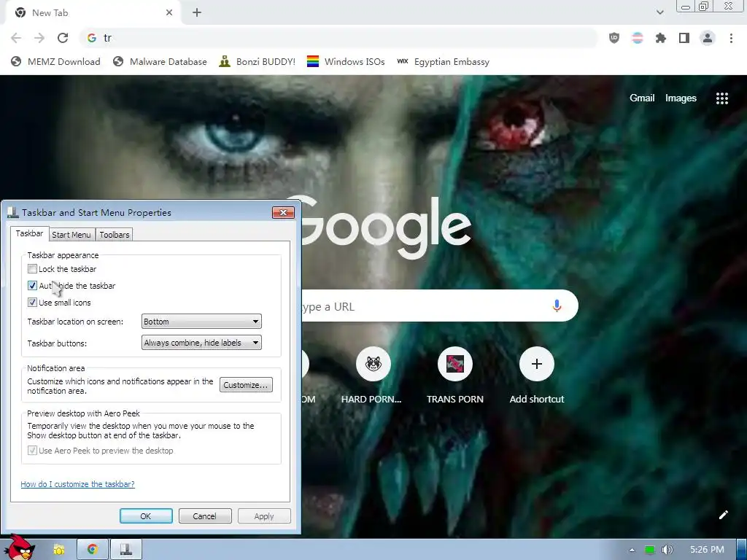This screenshot has height=560, width=747.
Task: Click the green tray icon
Action: [x=649, y=550]
